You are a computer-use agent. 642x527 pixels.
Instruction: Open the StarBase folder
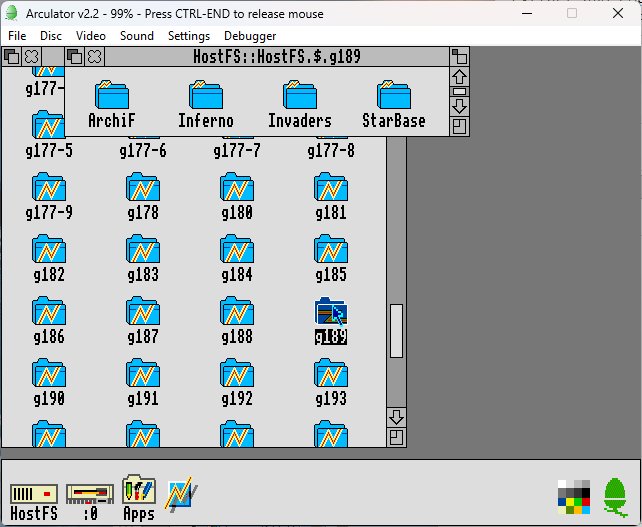click(x=394, y=95)
